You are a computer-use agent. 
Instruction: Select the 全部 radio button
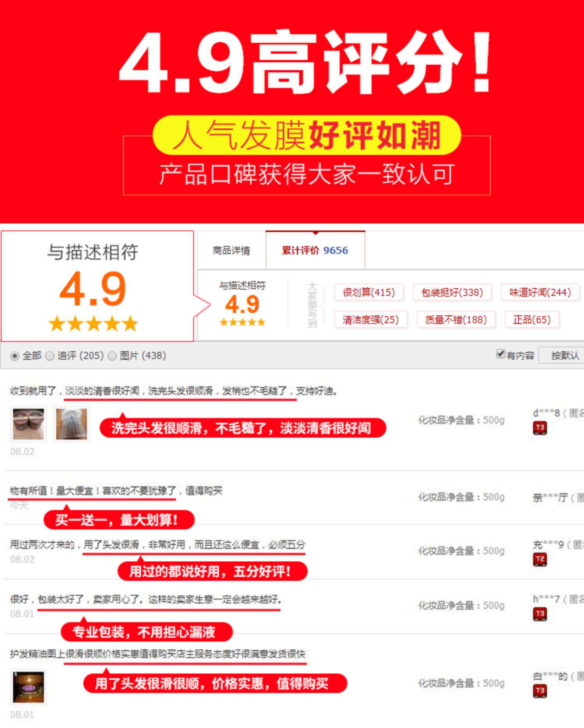tap(14, 356)
